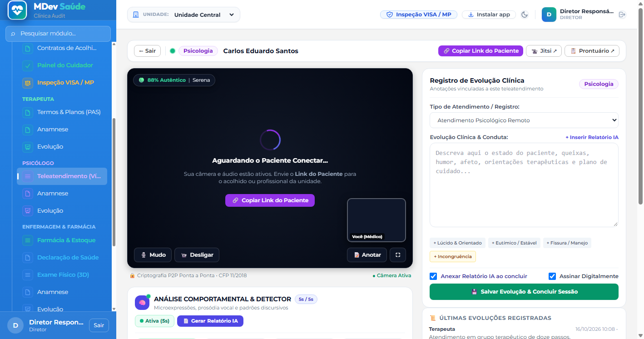Toggle Assinar Digitalmente checkbox

[552, 276]
